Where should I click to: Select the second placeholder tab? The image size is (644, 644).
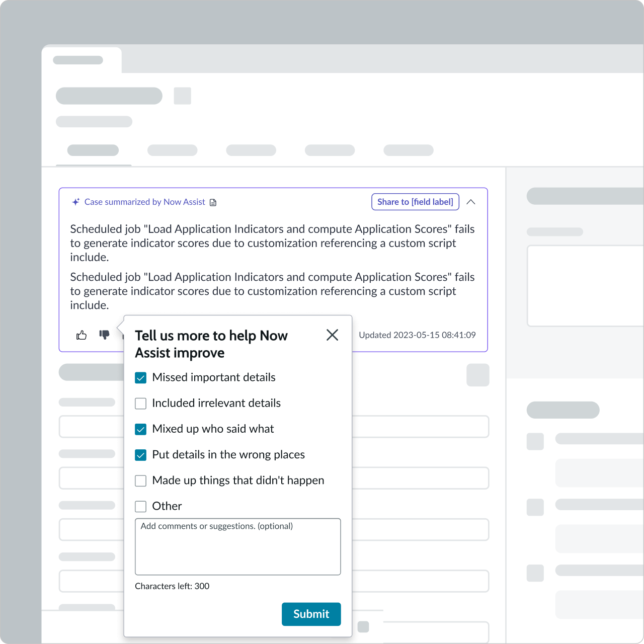[172, 150]
